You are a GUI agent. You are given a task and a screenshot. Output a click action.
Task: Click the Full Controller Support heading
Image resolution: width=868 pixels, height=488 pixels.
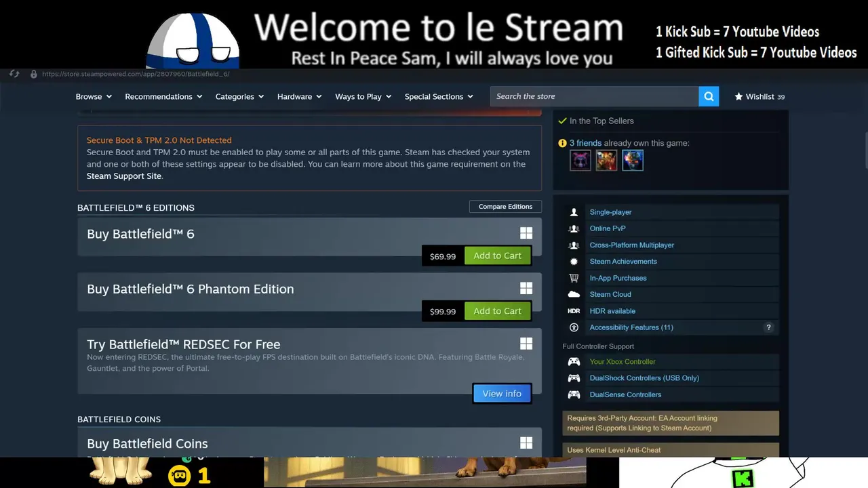tap(598, 346)
